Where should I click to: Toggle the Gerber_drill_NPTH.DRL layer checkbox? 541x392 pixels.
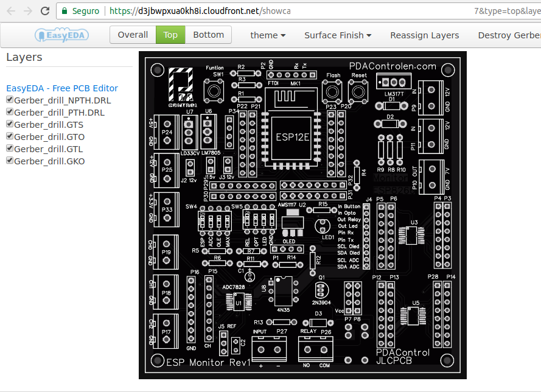click(10, 100)
